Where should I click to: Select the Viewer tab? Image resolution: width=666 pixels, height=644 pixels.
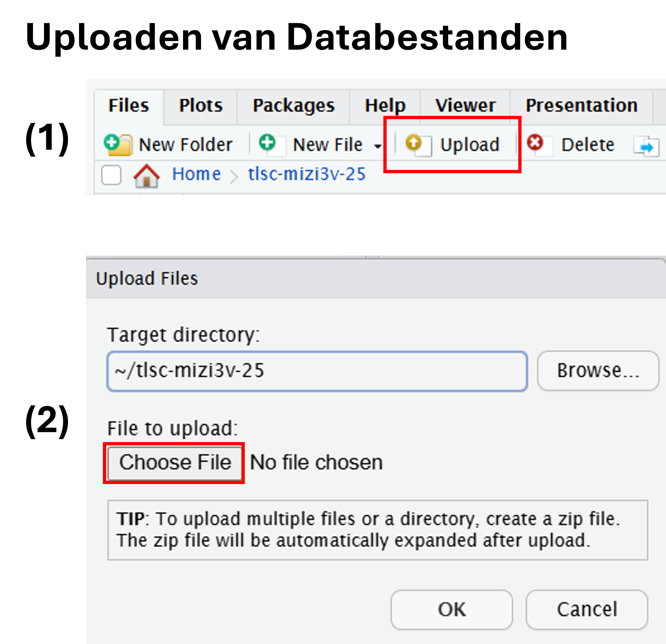coord(465,105)
